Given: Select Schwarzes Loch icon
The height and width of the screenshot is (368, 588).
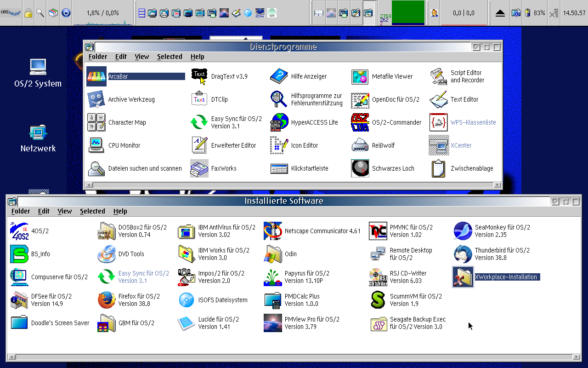Looking at the screenshot, I should (x=360, y=168).
